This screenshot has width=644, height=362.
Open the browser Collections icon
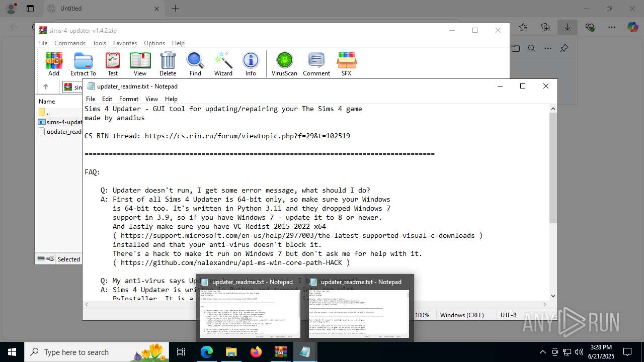(545, 27)
